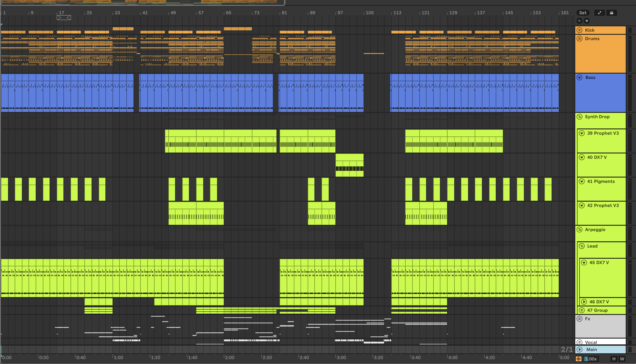Click the loop brace at bar 17
This screenshot has height=364, width=636.
point(64,17)
